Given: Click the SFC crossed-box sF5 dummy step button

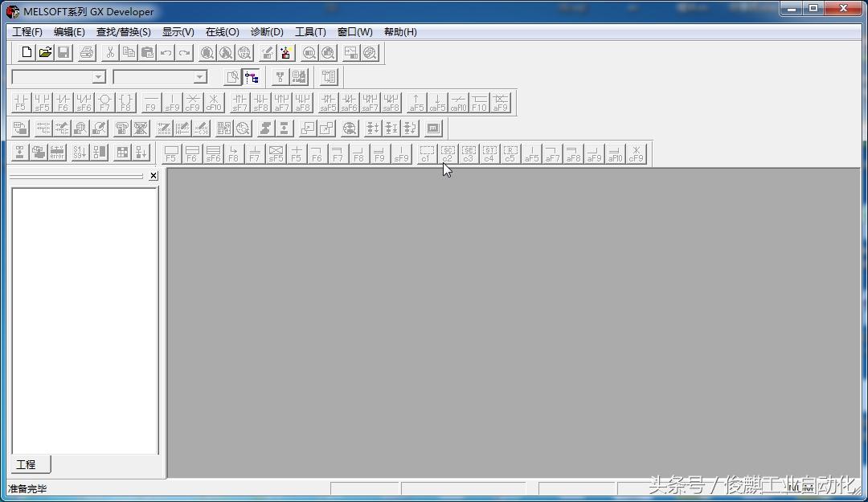Looking at the screenshot, I should pos(276,153).
